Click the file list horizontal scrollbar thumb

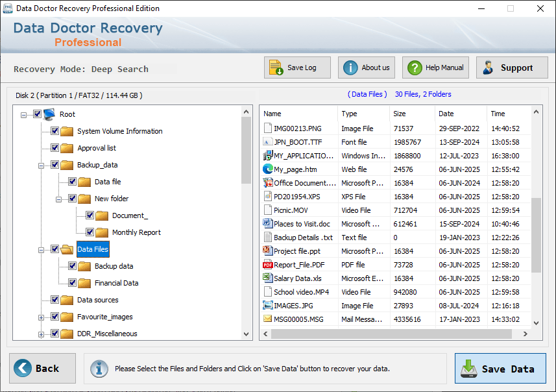coord(391,334)
